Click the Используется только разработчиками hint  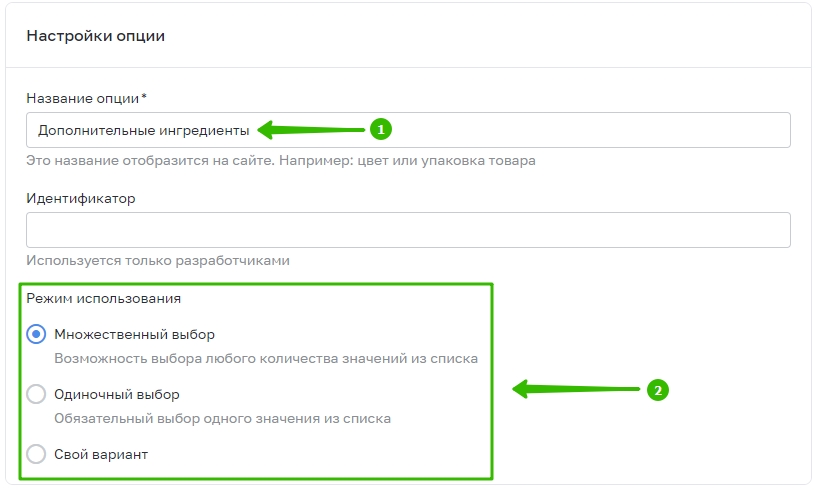(158, 260)
